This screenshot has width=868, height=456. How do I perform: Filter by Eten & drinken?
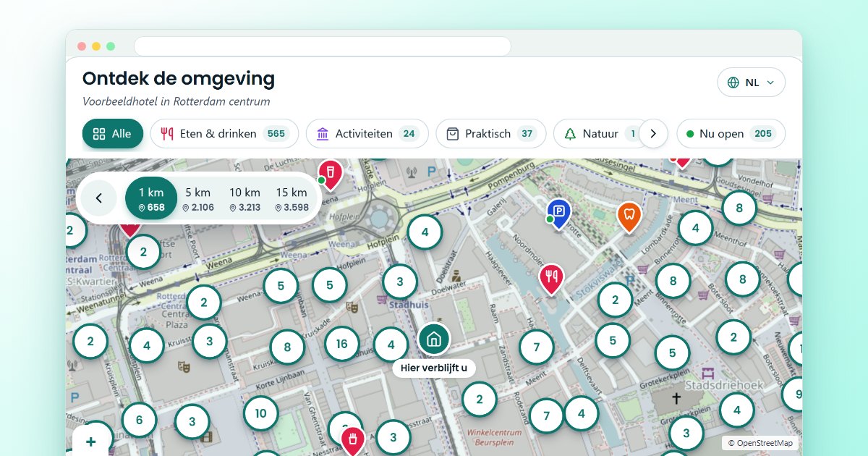pyautogui.click(x=224, y=134)
